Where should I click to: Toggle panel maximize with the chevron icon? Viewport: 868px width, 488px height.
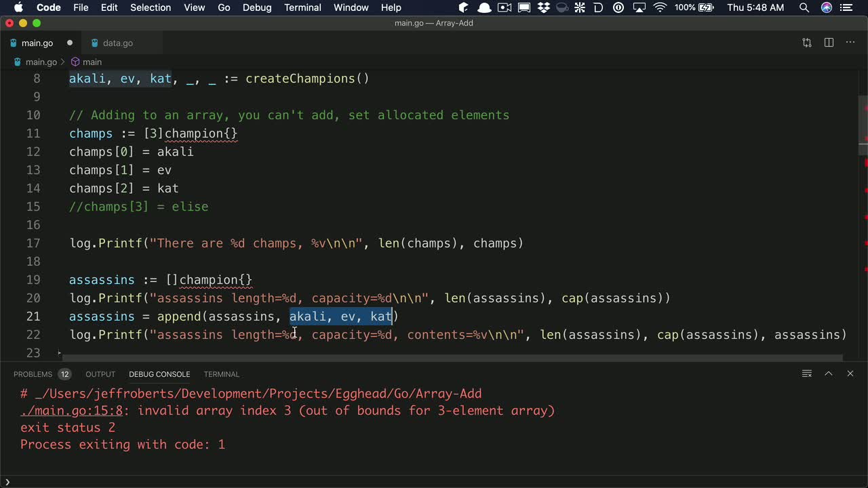coord(829,373)
